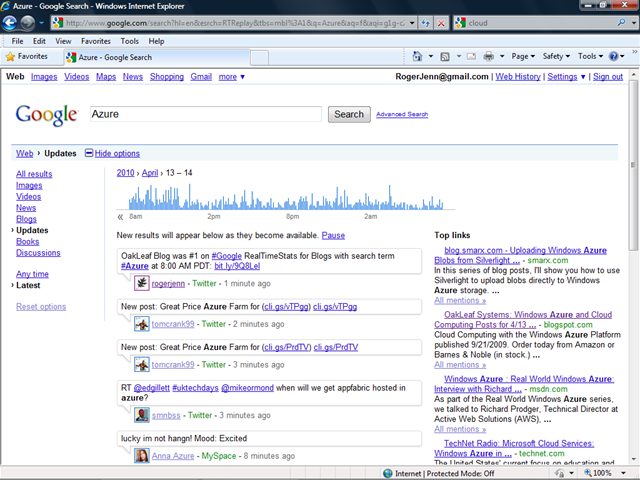The image size is (640, 480).
Task: Click the Help question mark icon
Action: (614, 57)
